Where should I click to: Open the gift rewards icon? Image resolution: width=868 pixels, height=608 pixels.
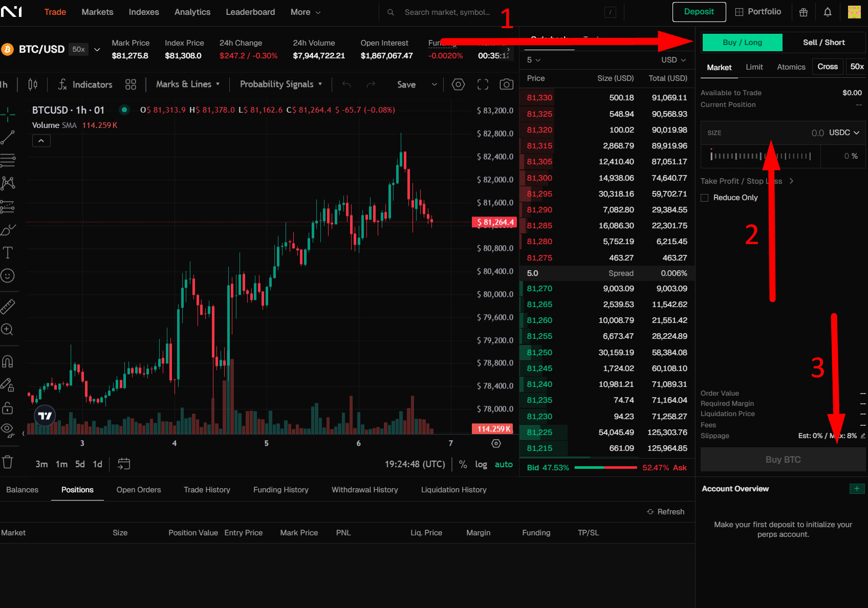pos(804,12)
